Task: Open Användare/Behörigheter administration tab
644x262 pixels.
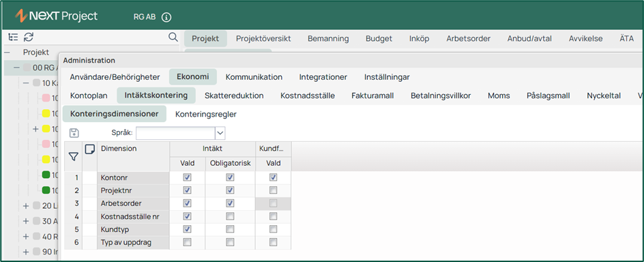Action: [115, 77]
